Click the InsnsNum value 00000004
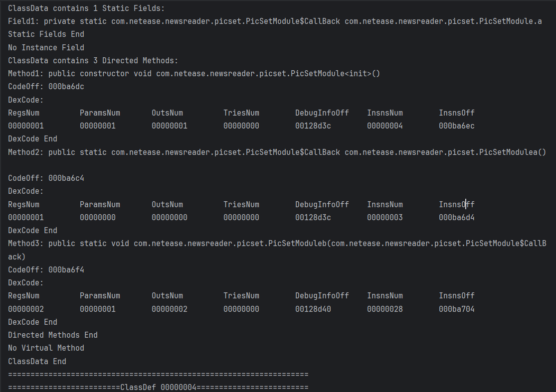The image size is (556, 392). pos(384,126)
